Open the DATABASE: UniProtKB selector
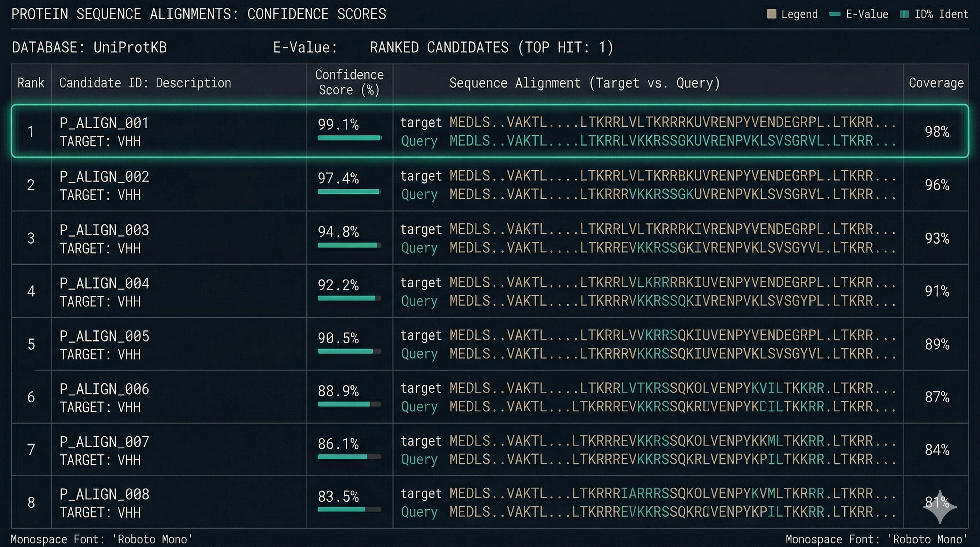The height and width of the screenshot is (547, 980). click(89, 47)
